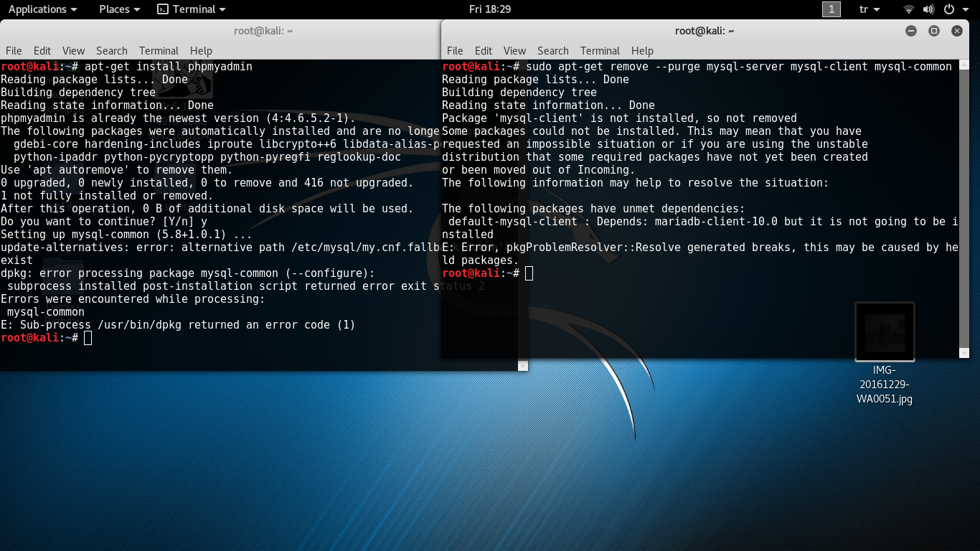The height and width of the screenshot is (551, 980).
Task: Select workspace indicator number 1
Action: click(x=831, y=9)
